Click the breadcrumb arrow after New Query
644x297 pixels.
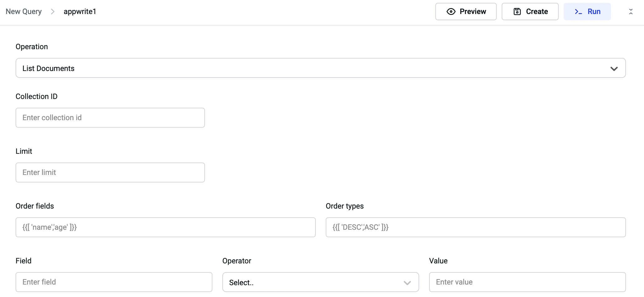(x=53, y=12)
